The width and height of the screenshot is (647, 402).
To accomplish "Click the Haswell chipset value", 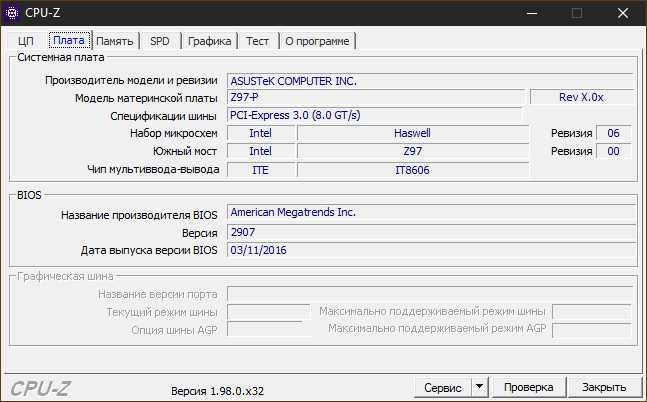I will (413, 133).
